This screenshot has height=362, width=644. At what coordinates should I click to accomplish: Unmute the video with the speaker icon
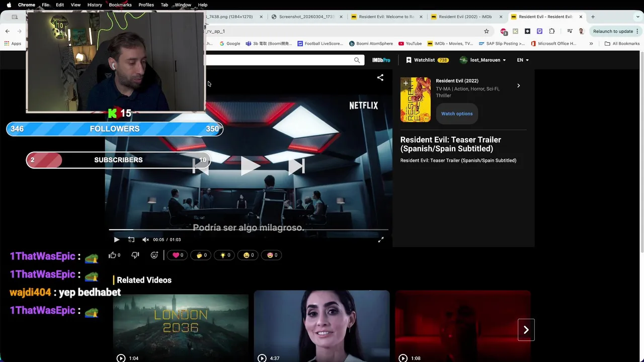point(145,240)
